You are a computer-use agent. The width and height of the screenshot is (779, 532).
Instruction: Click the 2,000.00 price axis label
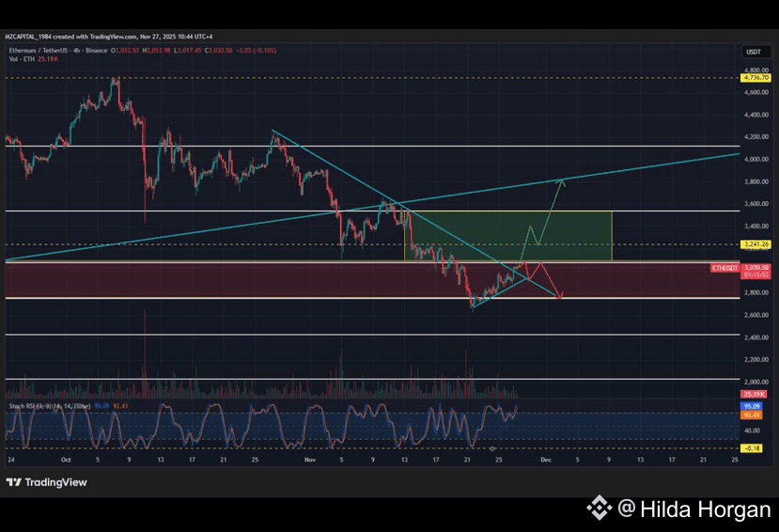(x=756, y=382)
